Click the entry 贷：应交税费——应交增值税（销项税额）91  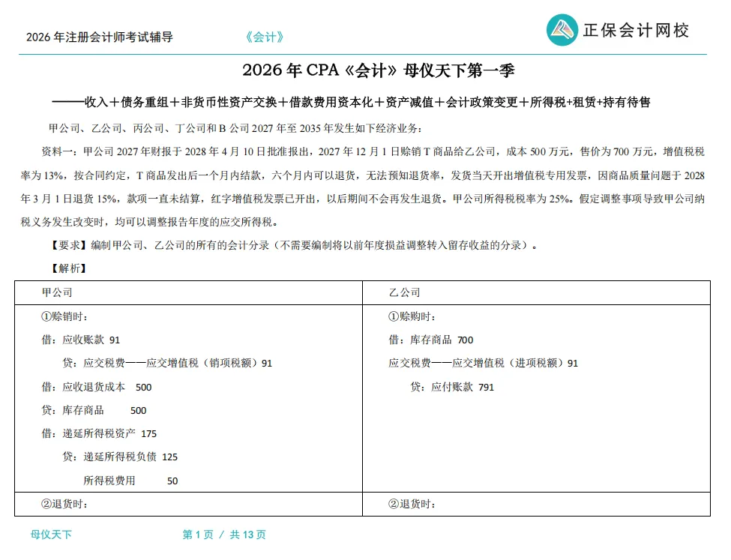click(167, 364)
